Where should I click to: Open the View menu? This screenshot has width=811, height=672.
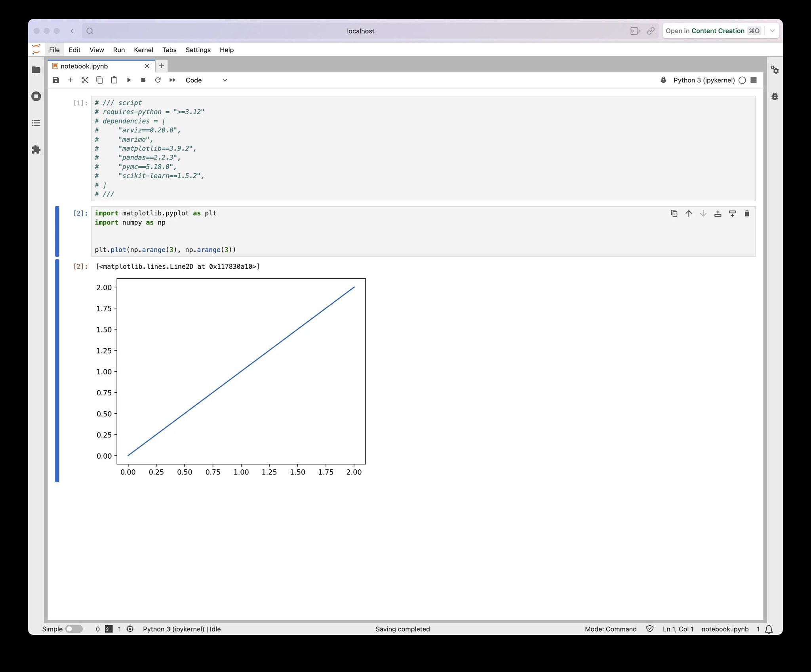tap(97, 50)
